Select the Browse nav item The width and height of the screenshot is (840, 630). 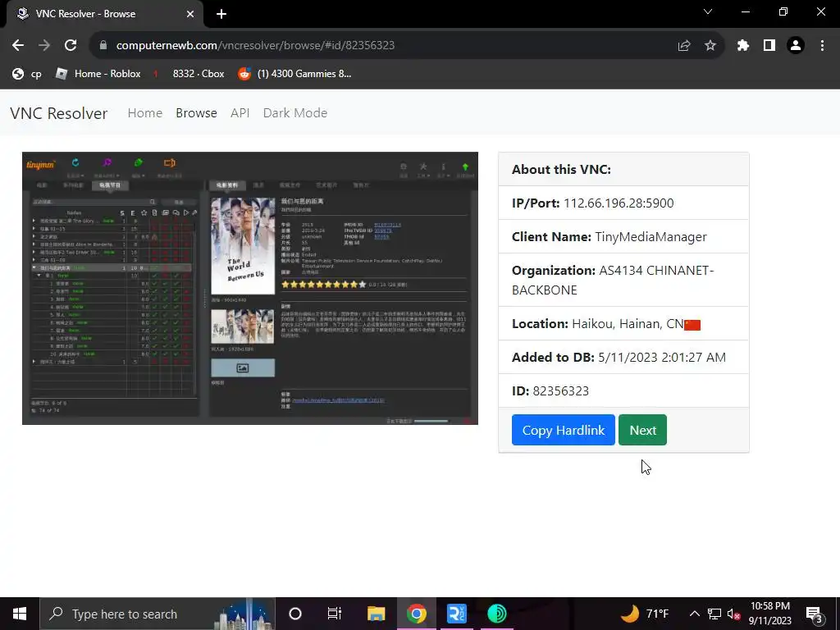196,113
